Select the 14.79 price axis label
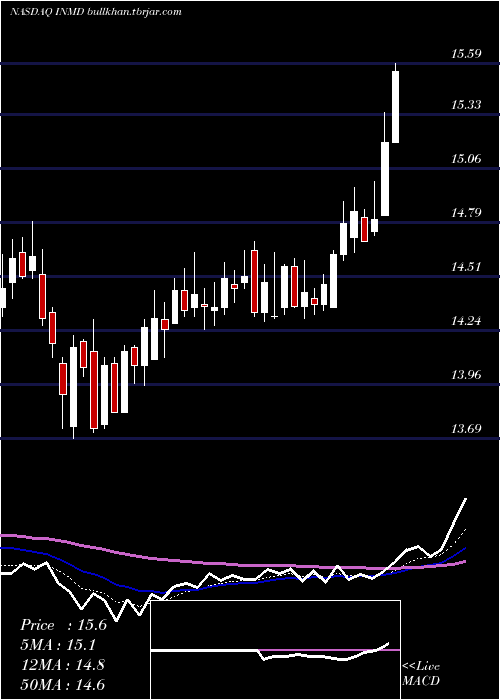500x700 pixels. 466,212
